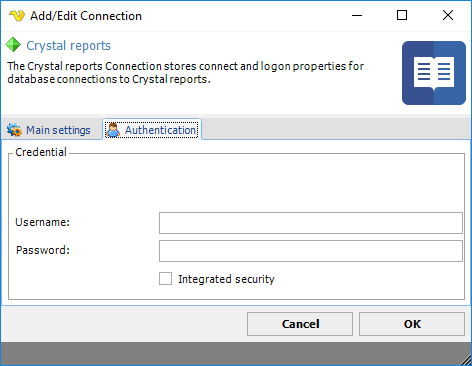Click the Crystal reports Connection description text

point(185,73)
